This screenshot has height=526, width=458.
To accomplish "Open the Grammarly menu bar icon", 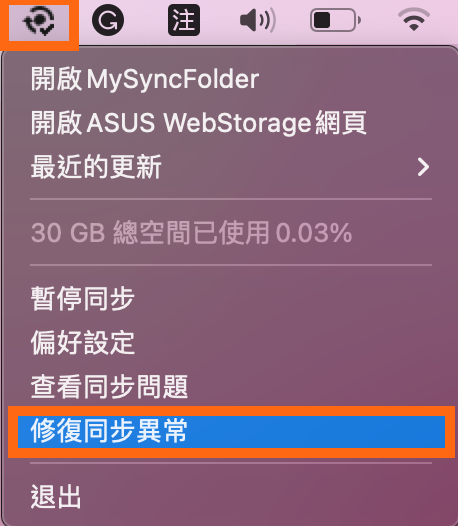I will click(108, 20).
